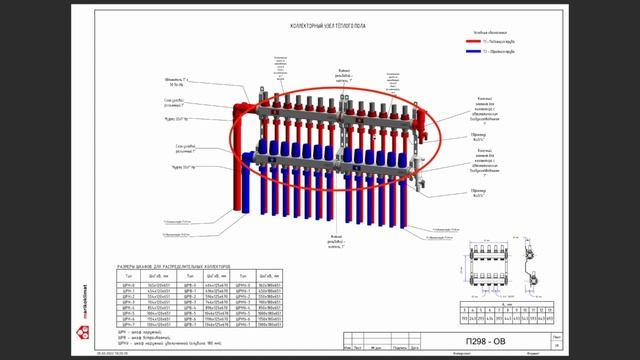Click the large blue vertical return riser pipe

pyautogui.click(x=246, y=183)
